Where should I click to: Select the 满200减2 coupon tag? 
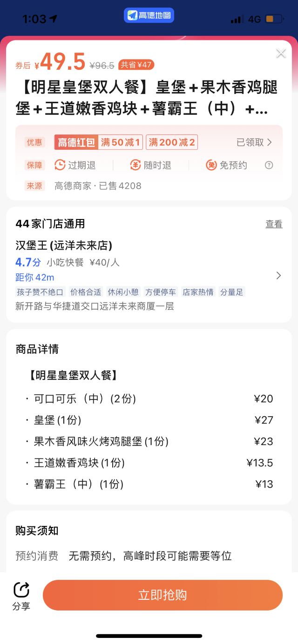tap(172, 142)
